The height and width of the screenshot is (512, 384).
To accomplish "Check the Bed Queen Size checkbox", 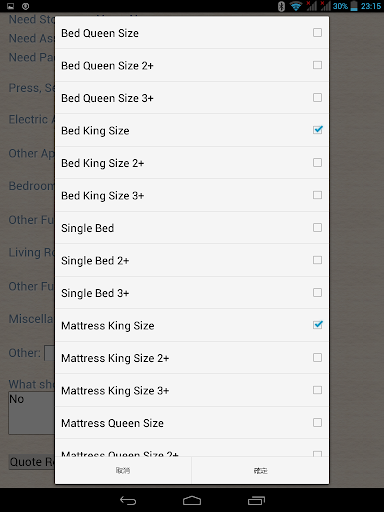I will [317, 33].
